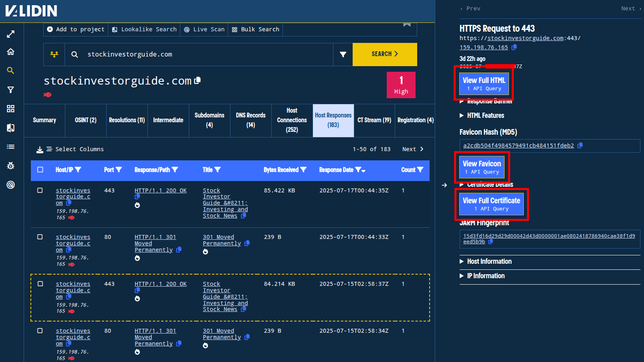Screen dimensions: 644x362
Task: Click Response/Path column filter
Action: tap(175, 170)
